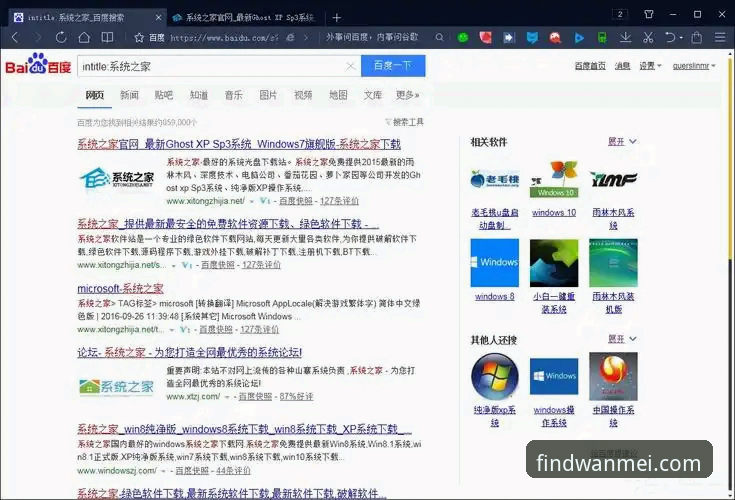Open the downloads arrow icon
Viewport: 735px width, 500px height.
625,37
